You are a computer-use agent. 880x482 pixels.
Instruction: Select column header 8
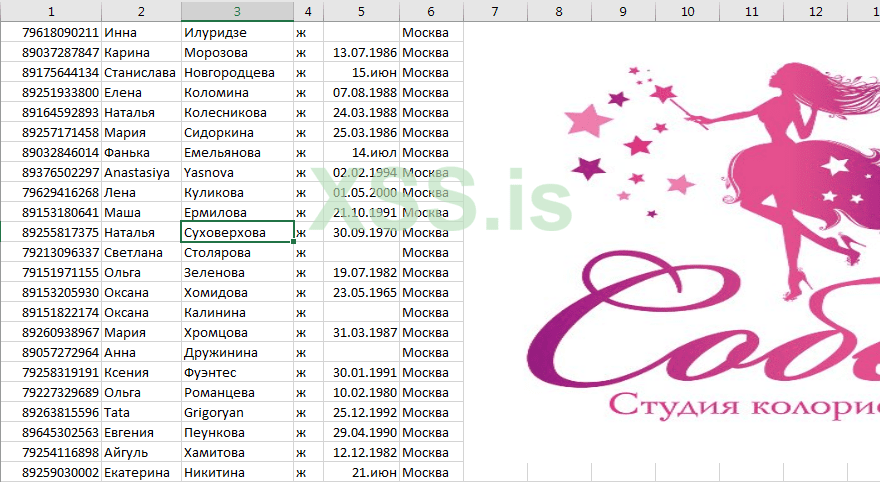point(559,11)
